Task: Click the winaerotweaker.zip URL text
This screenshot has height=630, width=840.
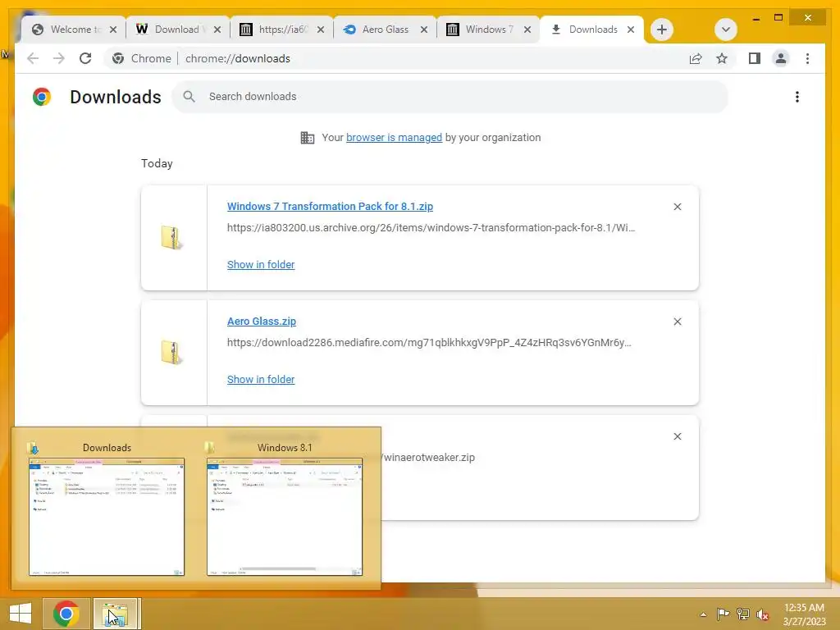Action: (x=428, y=458)
